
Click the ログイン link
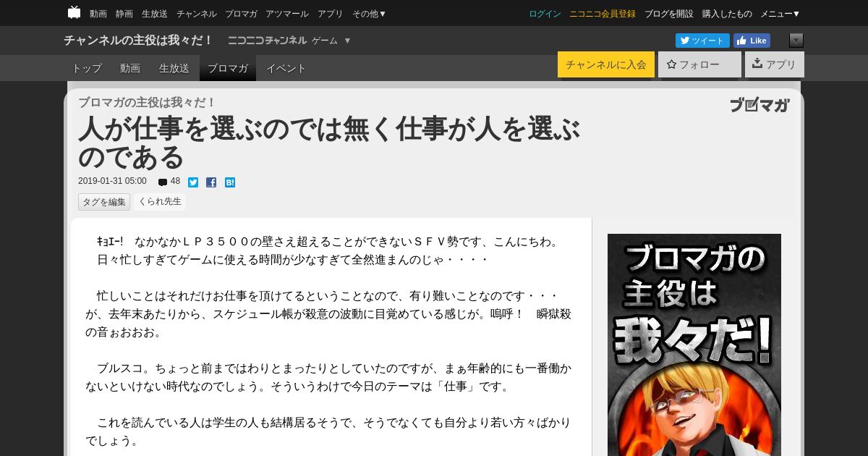click(545, 14)
